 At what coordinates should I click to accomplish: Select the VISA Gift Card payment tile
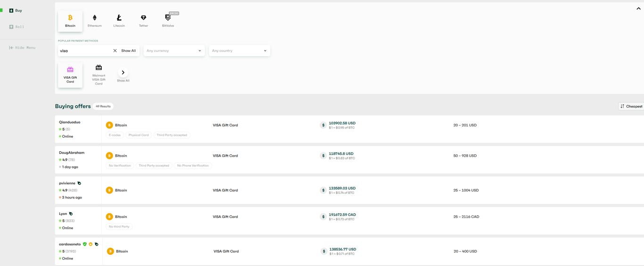tap(70, 75)
